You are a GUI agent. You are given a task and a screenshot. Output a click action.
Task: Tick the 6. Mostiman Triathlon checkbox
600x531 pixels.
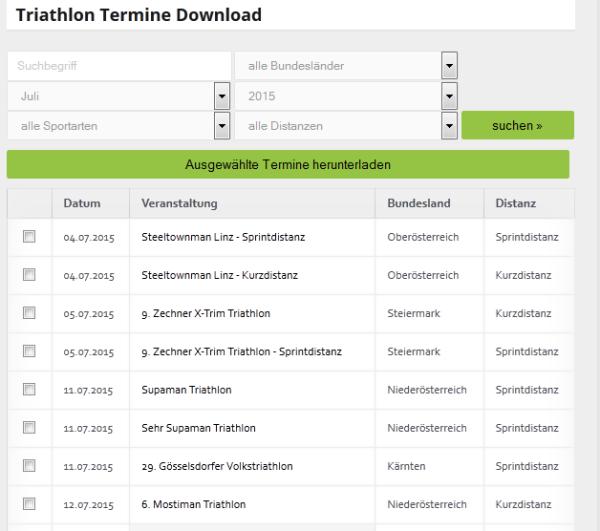coord(29,503)
